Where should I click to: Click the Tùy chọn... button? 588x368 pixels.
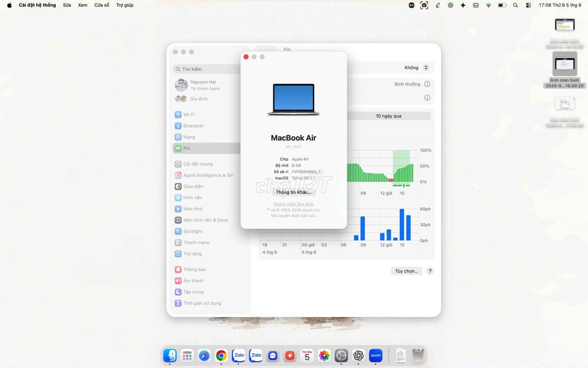(x=407, y=271)
